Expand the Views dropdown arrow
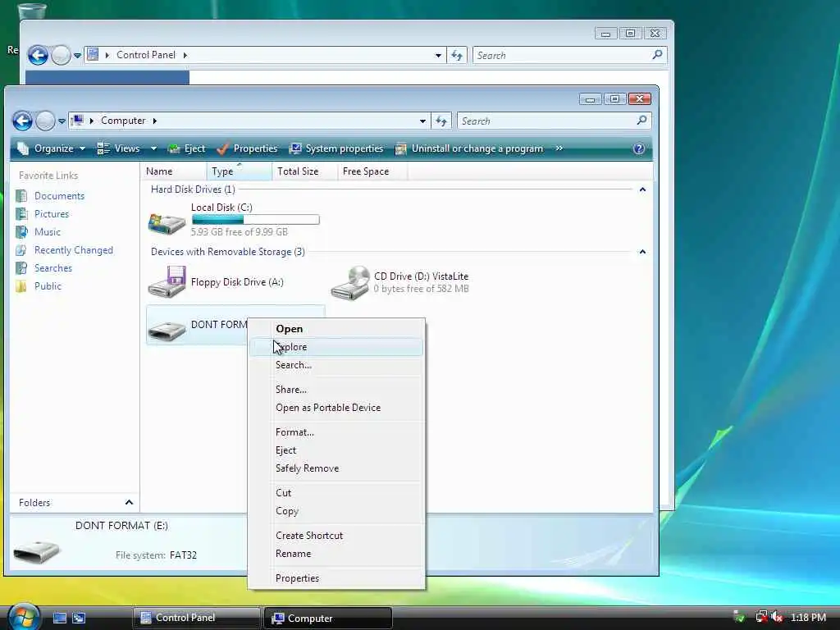Screen dimensions: 840x630 [153, 148]
